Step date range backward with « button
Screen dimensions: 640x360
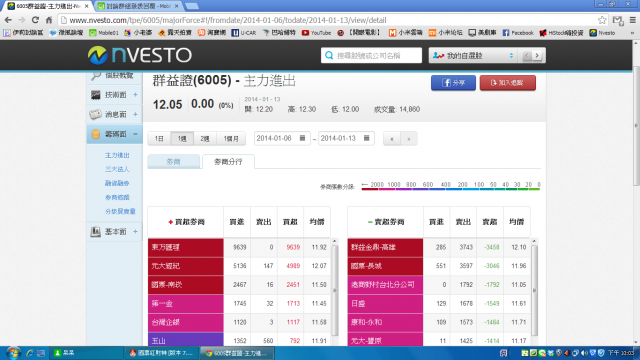tap(392, 139)
